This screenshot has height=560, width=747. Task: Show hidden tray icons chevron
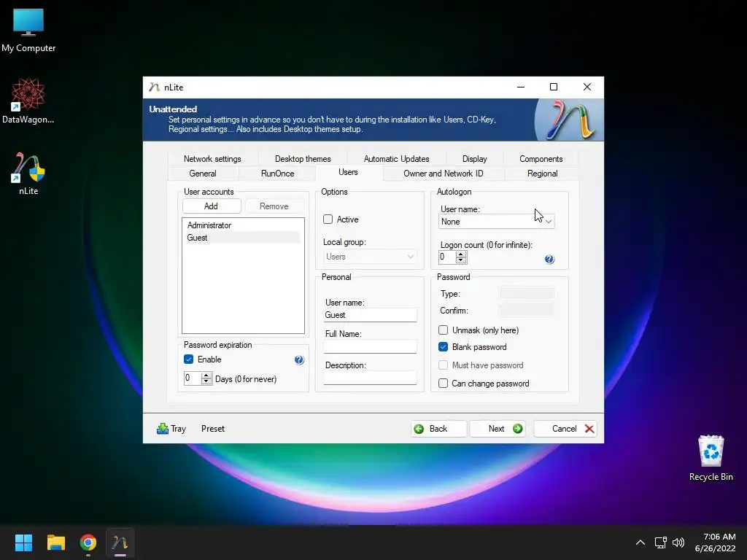click(640, 542)
